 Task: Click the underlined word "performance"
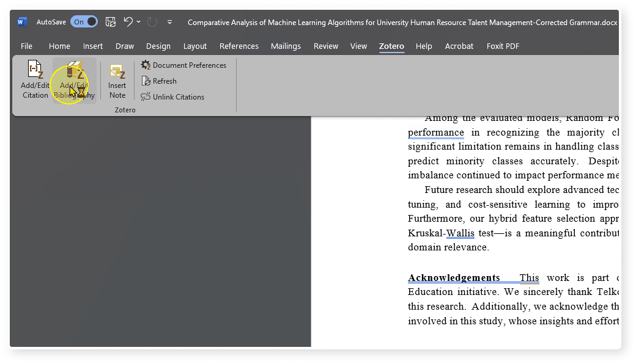tap(435, 133)
